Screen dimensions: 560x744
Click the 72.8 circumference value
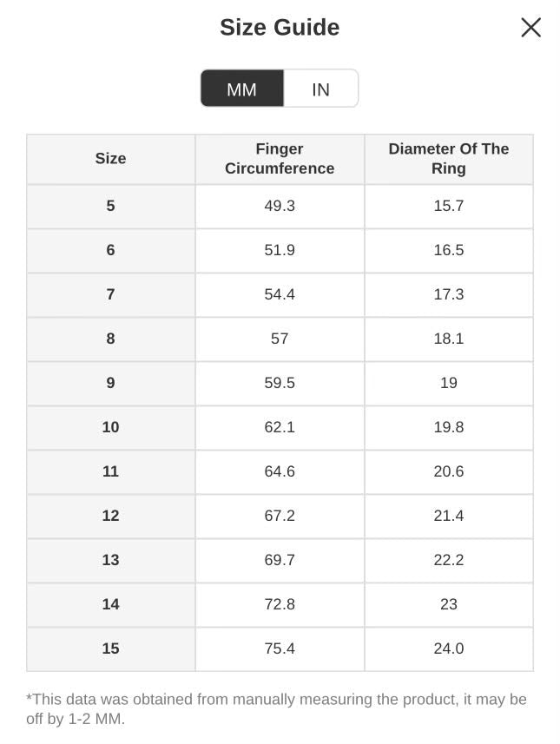click(x=280, y=605)
